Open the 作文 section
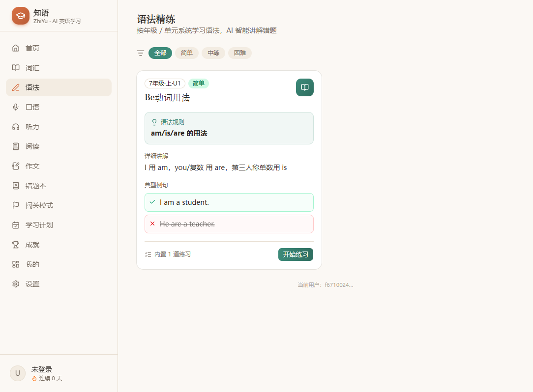The height and width of the screenshot is (392, 533). (x=59, y=166)
